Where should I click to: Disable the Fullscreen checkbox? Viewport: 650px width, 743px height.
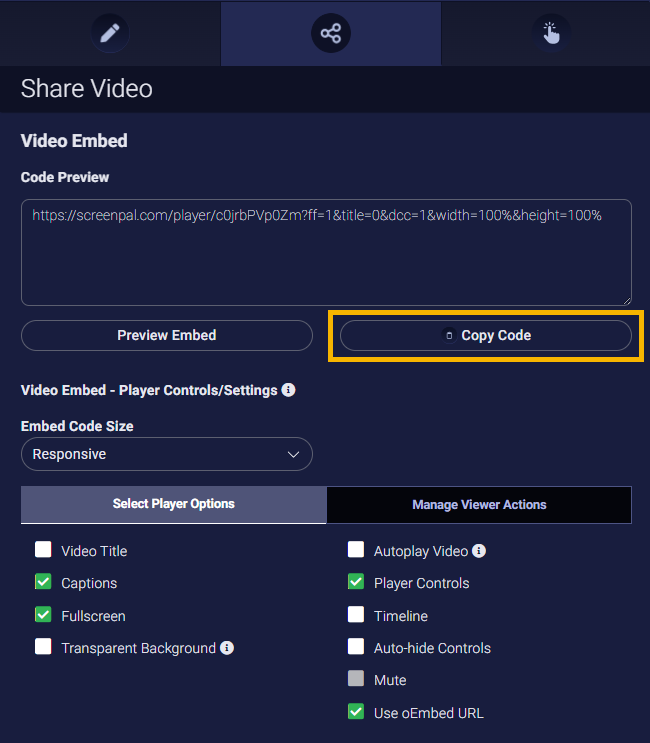coord(43,615)
